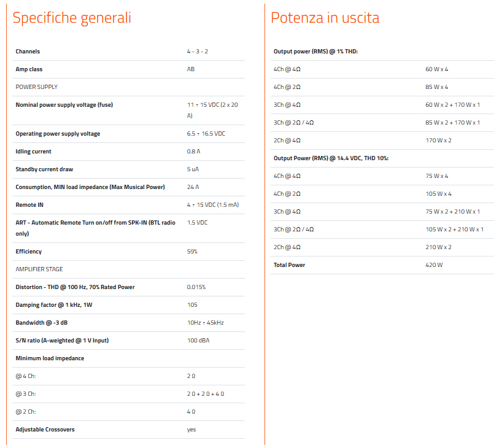Viewport: 494px width, 448px height.
Task: Click the Bandwidth 10Hz ÷ 45kHz value
Action: point(206,323)
